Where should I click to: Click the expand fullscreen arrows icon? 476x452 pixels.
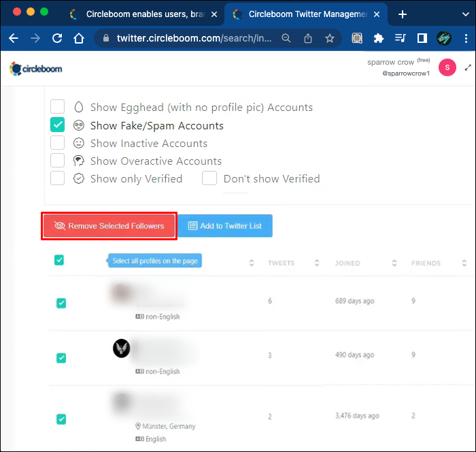[468, 67]
